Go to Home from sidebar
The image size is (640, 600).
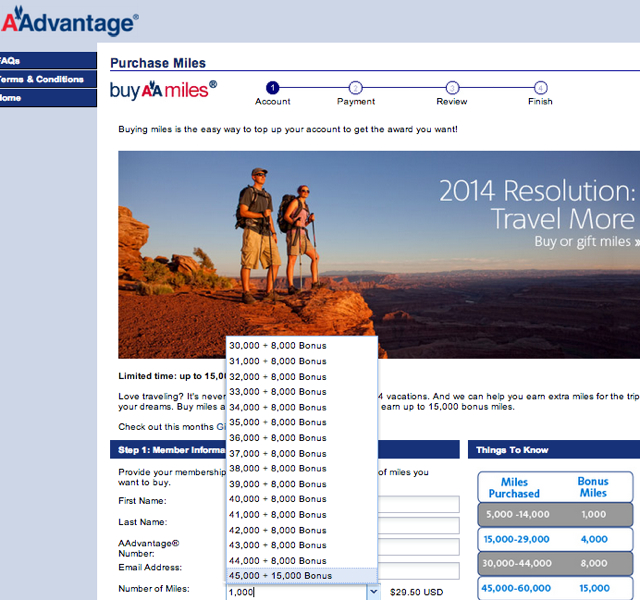[48, 98]
